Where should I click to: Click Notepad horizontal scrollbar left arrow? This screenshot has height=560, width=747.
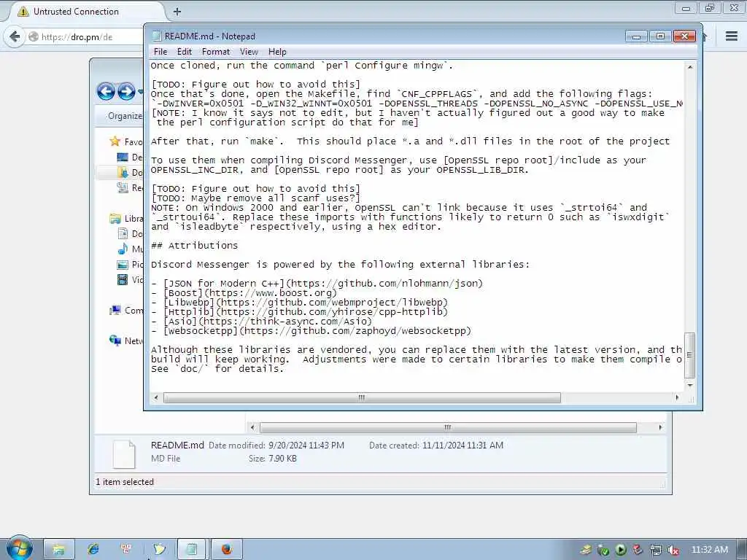coord(156,397)
